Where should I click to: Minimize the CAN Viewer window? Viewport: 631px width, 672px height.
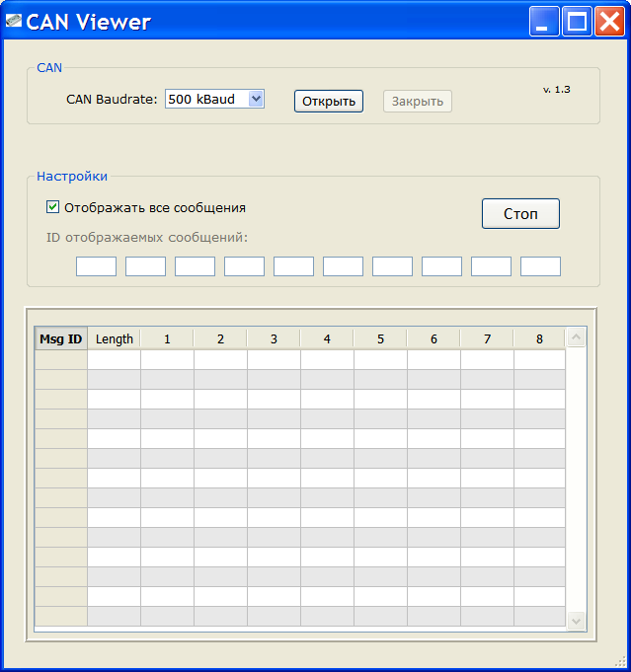point(544,21)
